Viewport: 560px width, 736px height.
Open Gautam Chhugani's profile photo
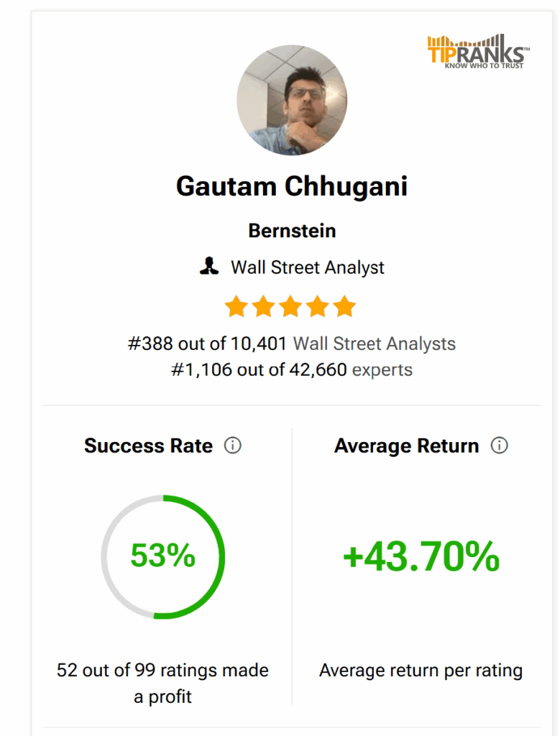291,100
